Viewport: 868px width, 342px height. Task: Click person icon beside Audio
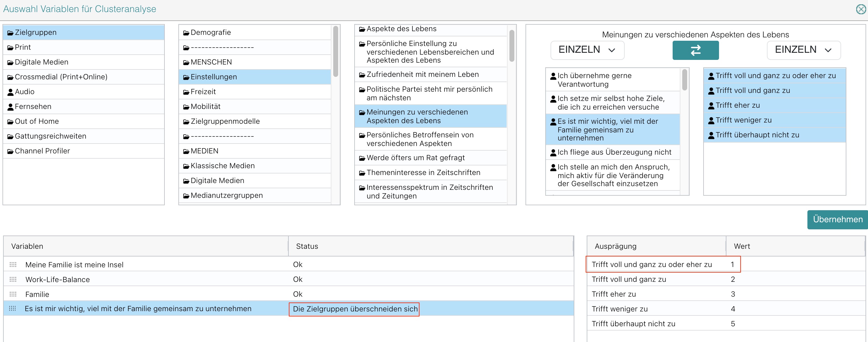(11, 92)
